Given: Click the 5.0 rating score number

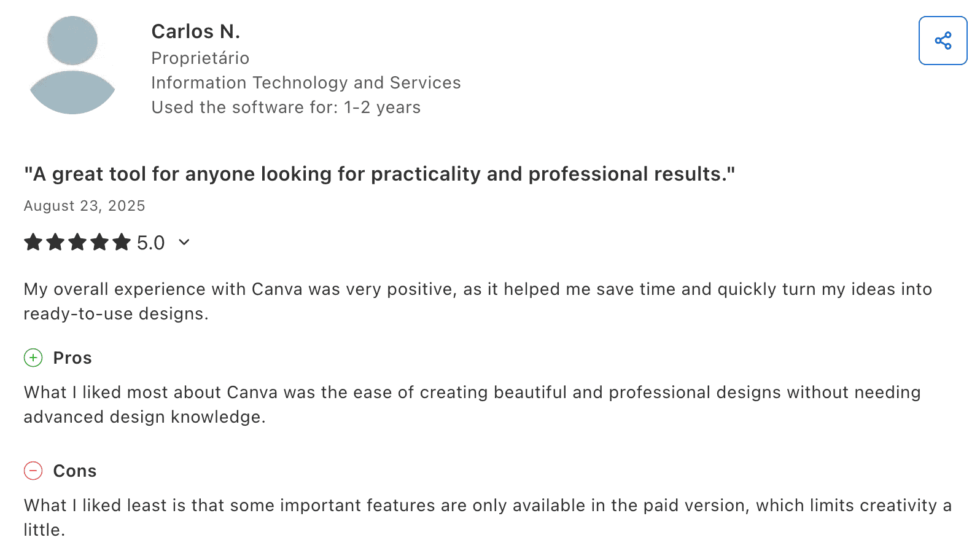Looking at the screenshot, I should 150,243.
